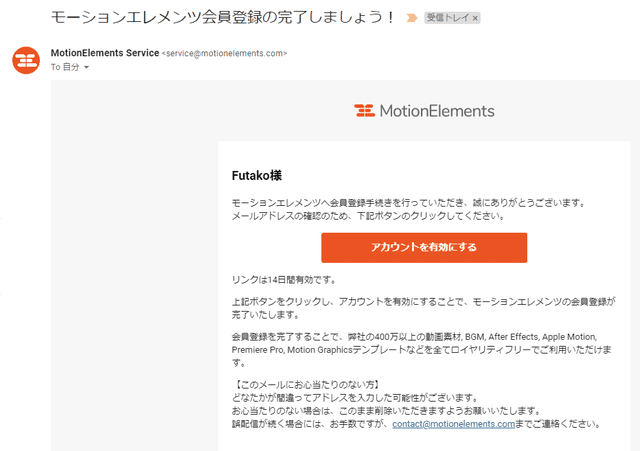Click the Futako様 greeting text
This screenshot has height=451, width=640.
point(257,176)
